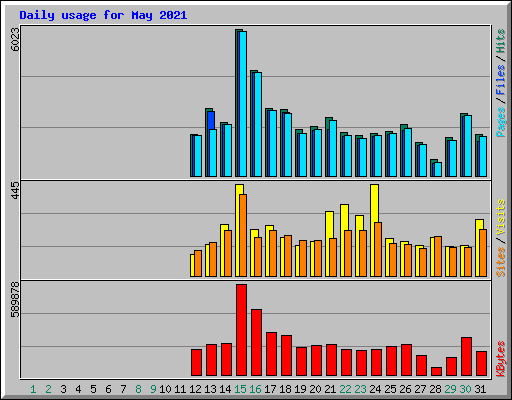Select the red KBytes bar for day 18
The width and height of the screenshot is (512, 400).
(x=287, y=356)
